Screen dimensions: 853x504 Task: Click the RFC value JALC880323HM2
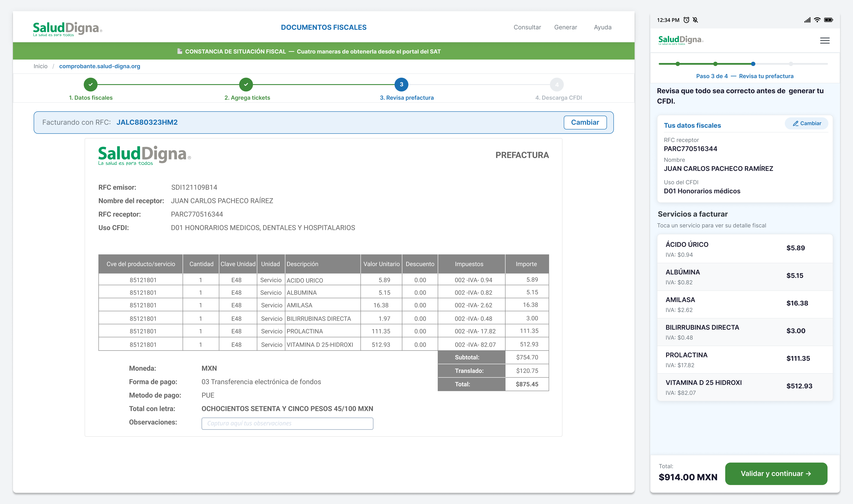pos(147,123)
